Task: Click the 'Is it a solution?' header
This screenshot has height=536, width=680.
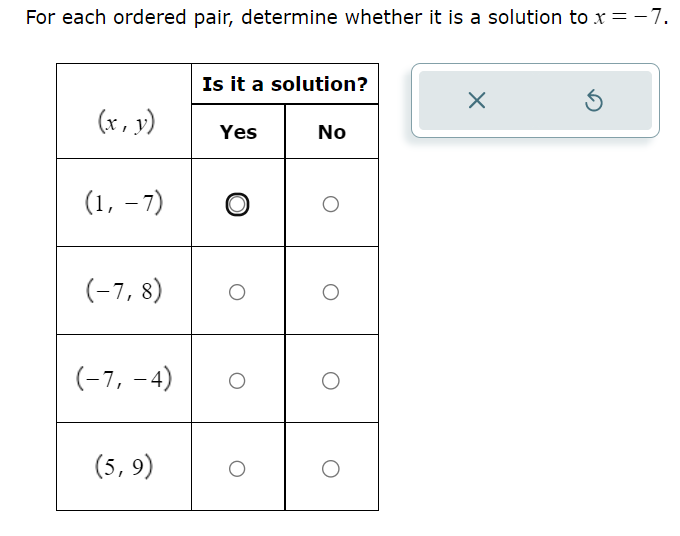Action: pos(285,84)
